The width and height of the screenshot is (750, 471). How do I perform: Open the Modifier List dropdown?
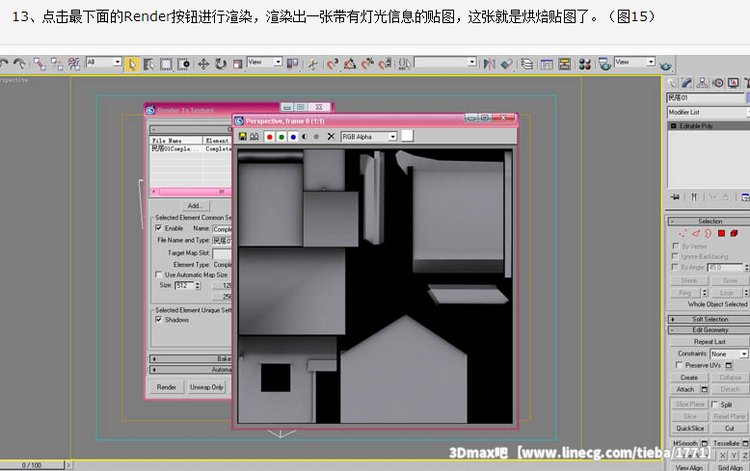coord(708,112)
